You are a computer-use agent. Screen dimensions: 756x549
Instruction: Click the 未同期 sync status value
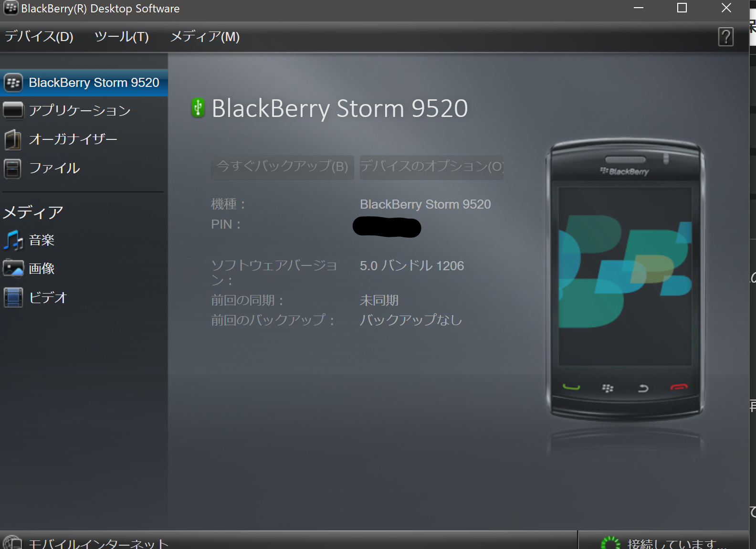379,300
